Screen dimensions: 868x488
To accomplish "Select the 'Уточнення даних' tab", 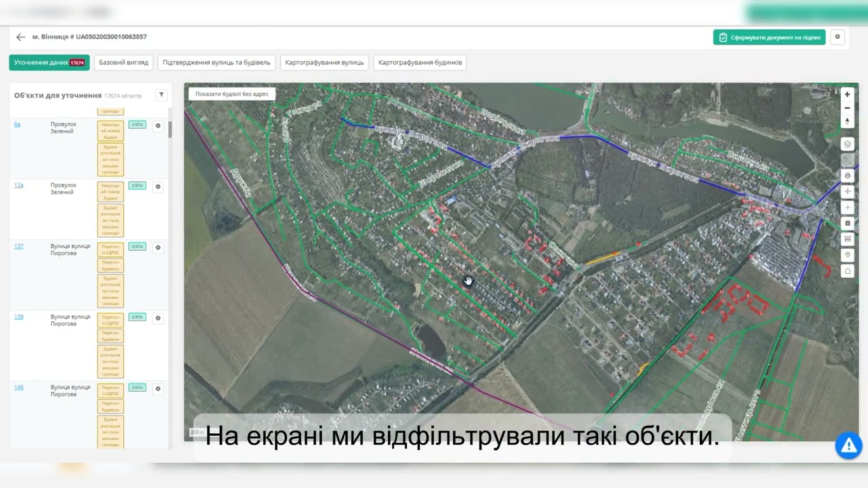I will click(x=49, y=62).
